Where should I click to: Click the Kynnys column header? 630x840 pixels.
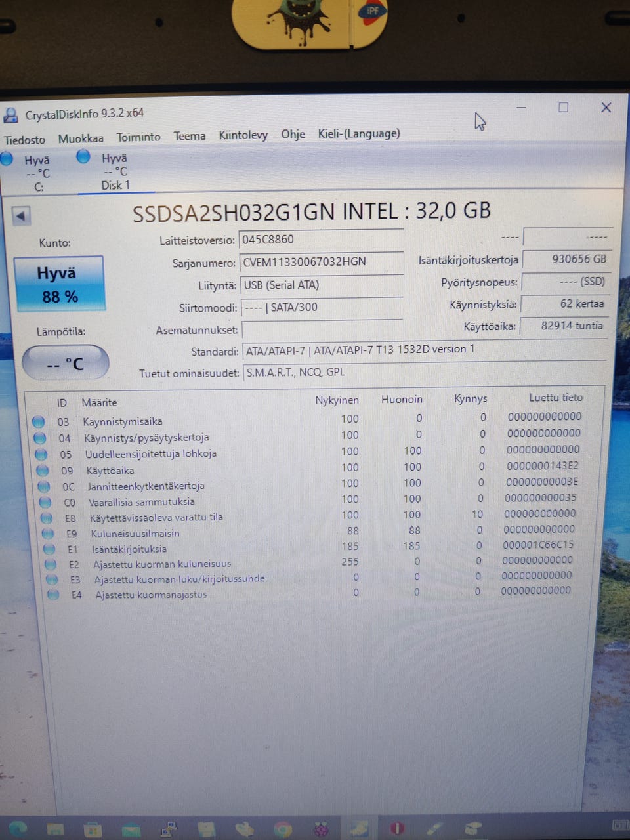click(471, 398)
